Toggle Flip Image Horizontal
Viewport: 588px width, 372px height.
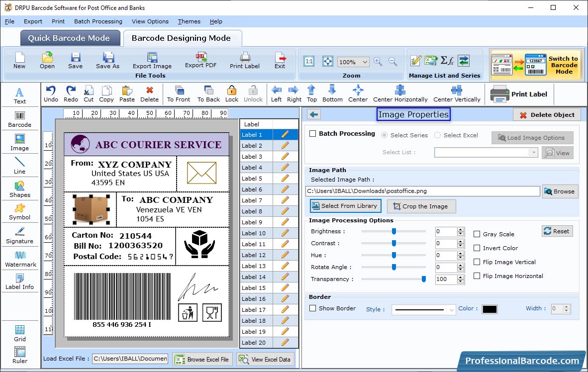(477, 276)
